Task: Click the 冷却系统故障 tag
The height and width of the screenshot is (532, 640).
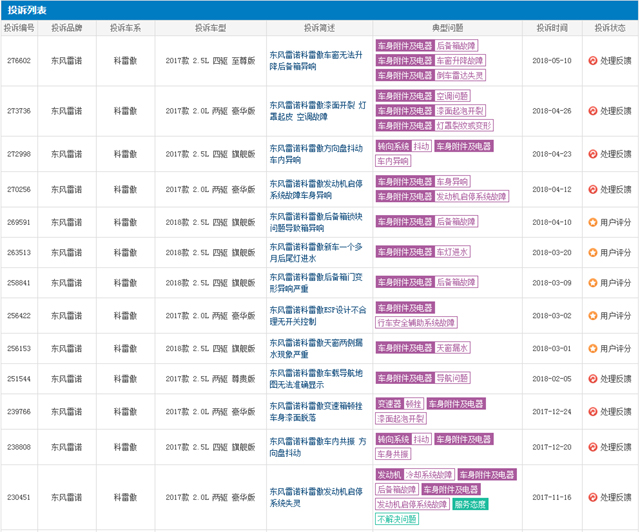Action: pyautogui.click(x=429, y=474)
